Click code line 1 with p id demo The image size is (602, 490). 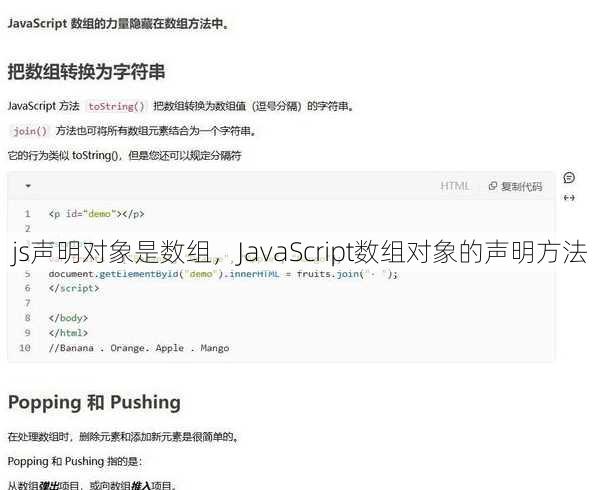click(96, 214)
